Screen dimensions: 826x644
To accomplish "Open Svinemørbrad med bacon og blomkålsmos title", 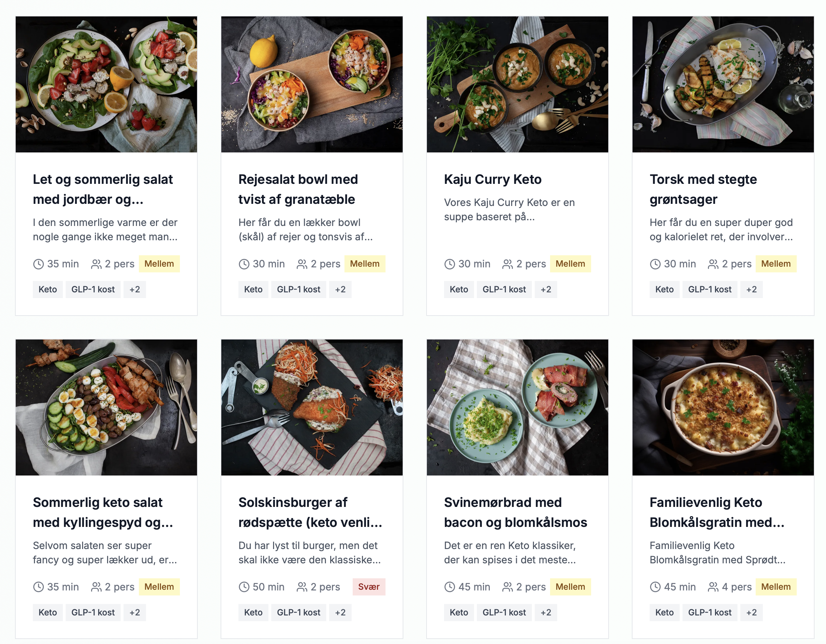I will tap(515, 512).
